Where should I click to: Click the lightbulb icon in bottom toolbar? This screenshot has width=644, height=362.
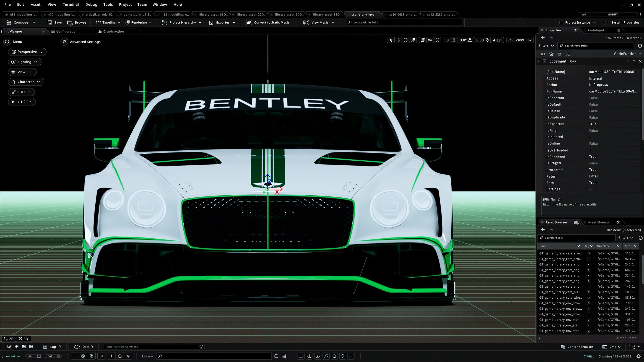pyautogui.click(x=343, y=356)
